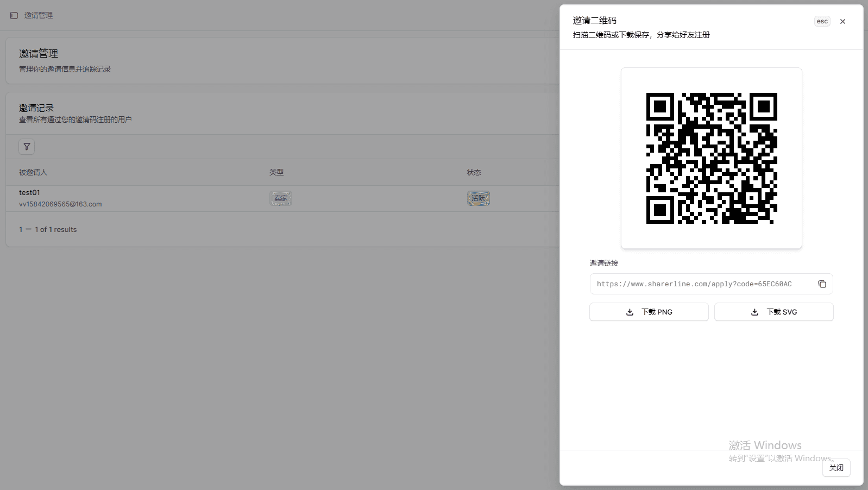Open the test01 invitee row
Viewport: 868px width, 490px height.
[x=29, y=192]
